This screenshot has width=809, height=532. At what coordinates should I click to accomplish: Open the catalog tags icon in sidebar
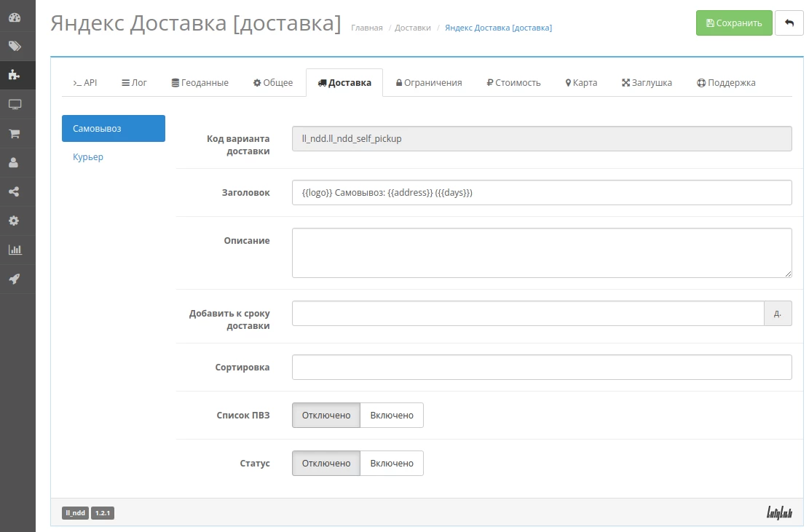15,47
